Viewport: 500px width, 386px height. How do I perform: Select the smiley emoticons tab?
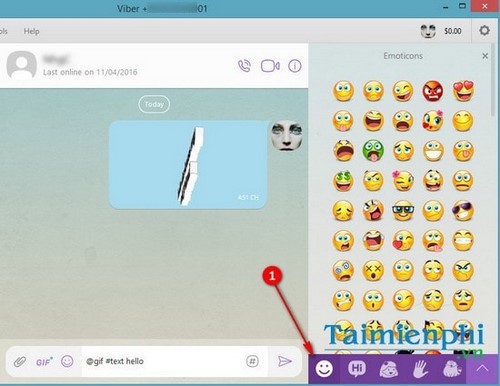point(324,369)
